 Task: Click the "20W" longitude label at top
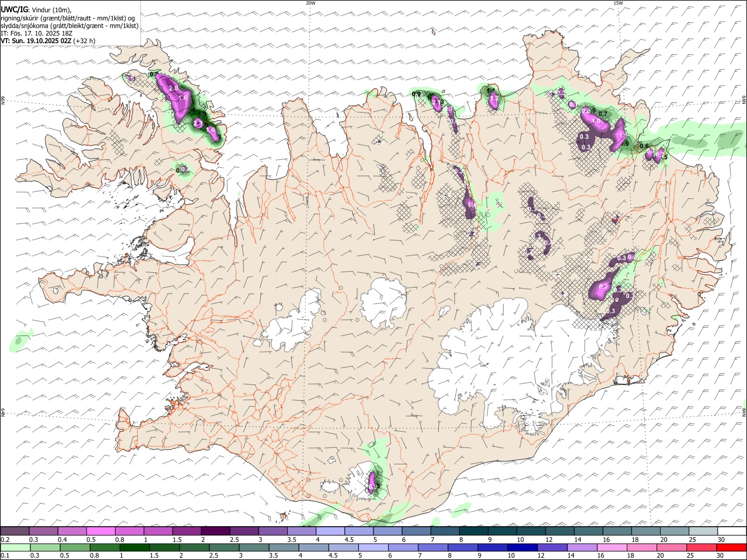[x=310, y=3]
